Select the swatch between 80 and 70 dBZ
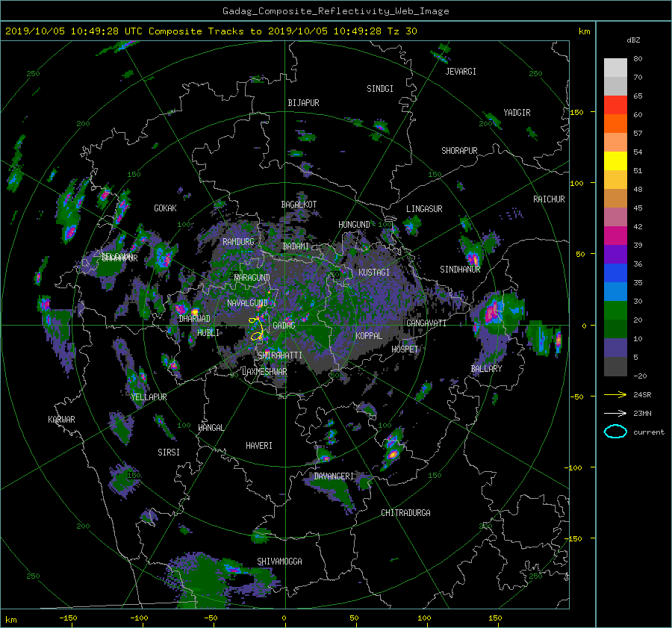672x628 pixels. coord(615,68)
